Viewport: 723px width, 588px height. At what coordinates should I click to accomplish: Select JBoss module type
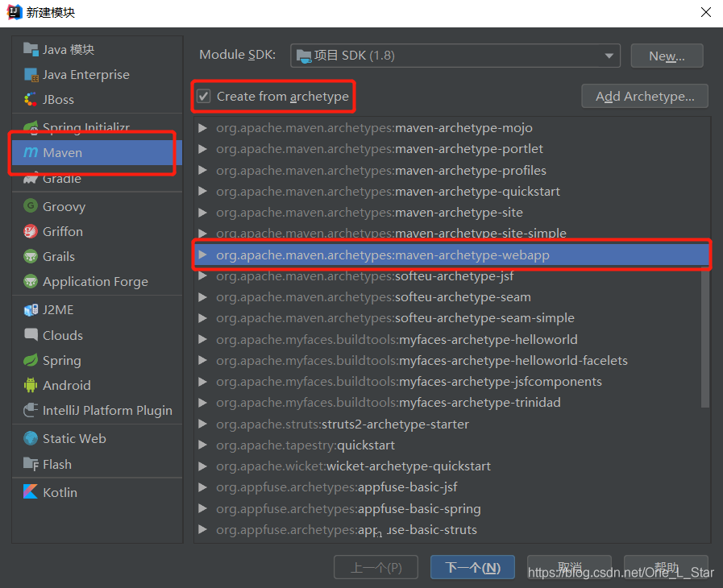coord(98,100)
